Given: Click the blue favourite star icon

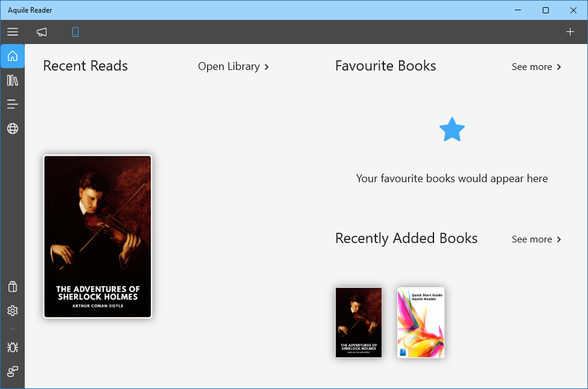Looking at the screenshot, I should pos(452,130).
